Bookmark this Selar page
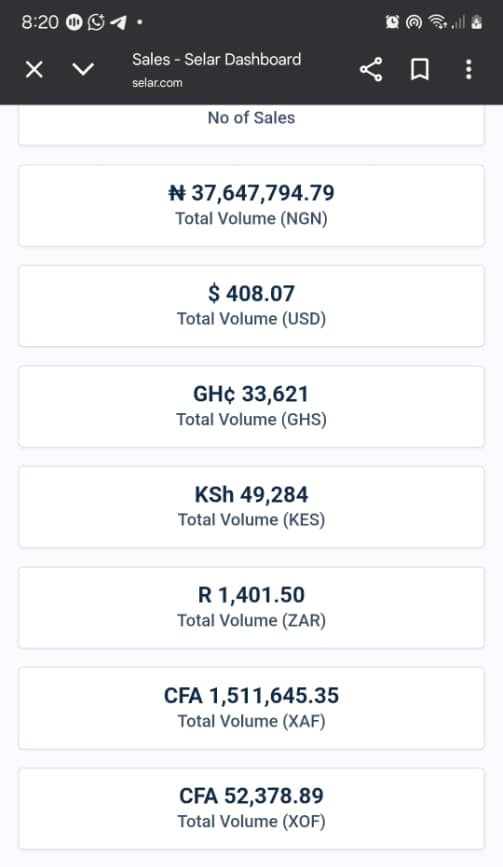The width and height of the screenshot is (503, 867). (x=420, y=70)
